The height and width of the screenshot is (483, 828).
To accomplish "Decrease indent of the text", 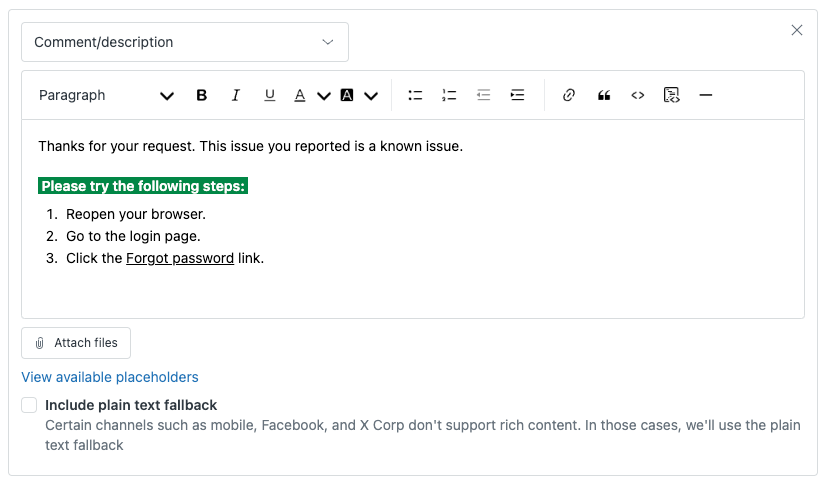I will [483, 95].
